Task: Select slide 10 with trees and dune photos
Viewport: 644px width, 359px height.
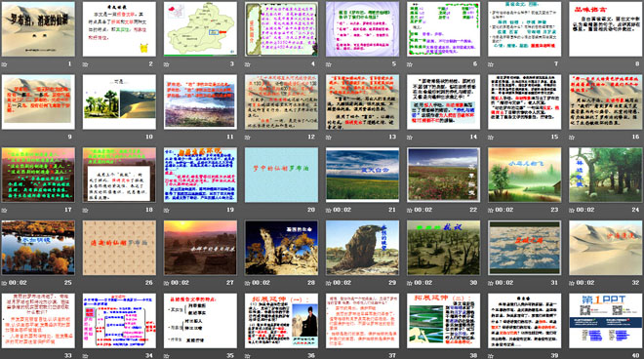Action: (x=119, y=101)
